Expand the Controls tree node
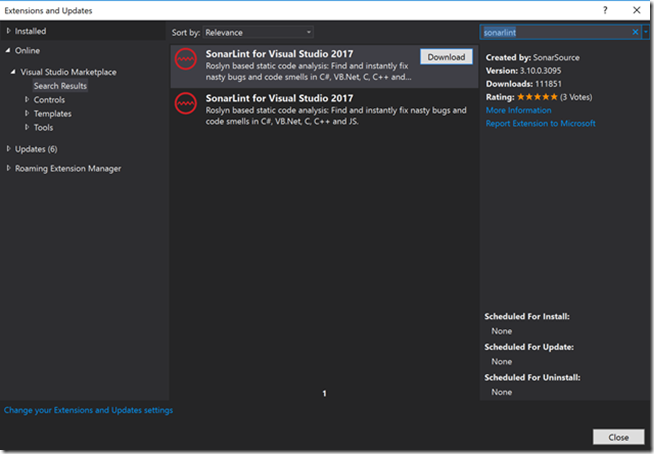The width and height of the screenshot is (654, 454). pyautogui.click(x=26, y=100)
